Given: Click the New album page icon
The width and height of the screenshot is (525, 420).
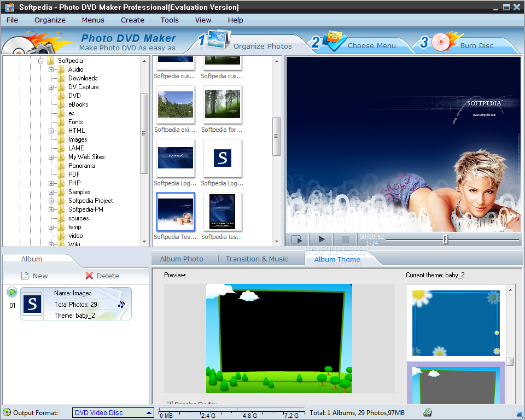Looking at the screenshot, I should [x=25, y=276].
